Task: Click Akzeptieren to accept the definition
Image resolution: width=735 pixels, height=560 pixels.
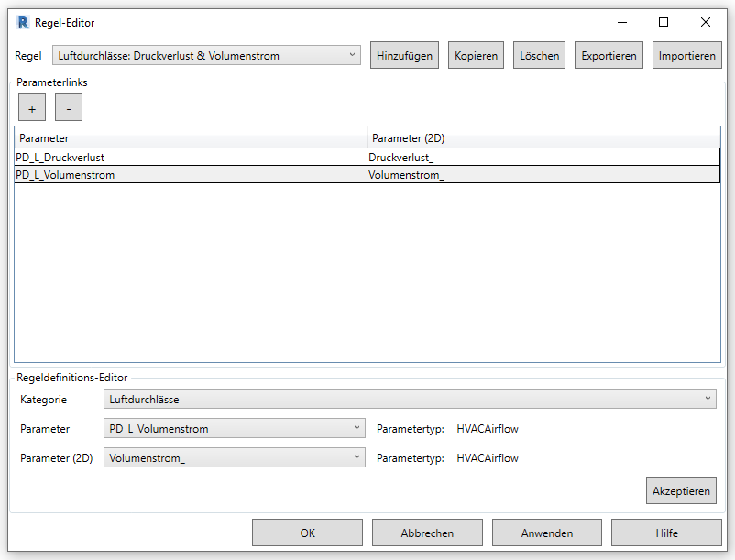Action: coord(681,490)
